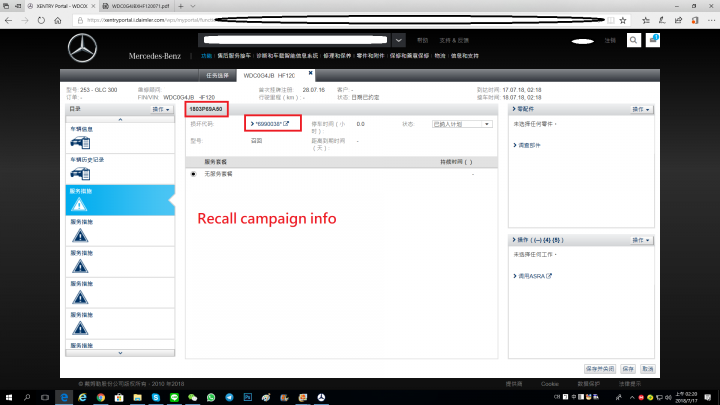Click the sidebar scroll-up chevron

coord(120,119)
